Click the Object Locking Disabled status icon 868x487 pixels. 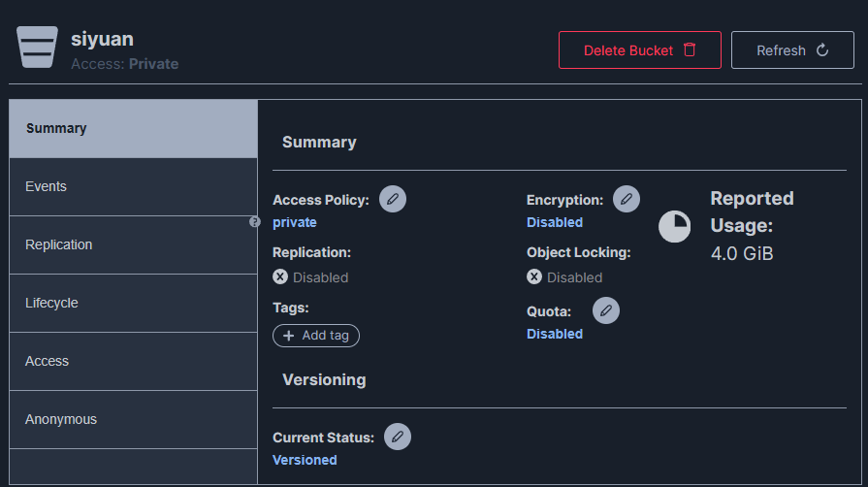533,276
